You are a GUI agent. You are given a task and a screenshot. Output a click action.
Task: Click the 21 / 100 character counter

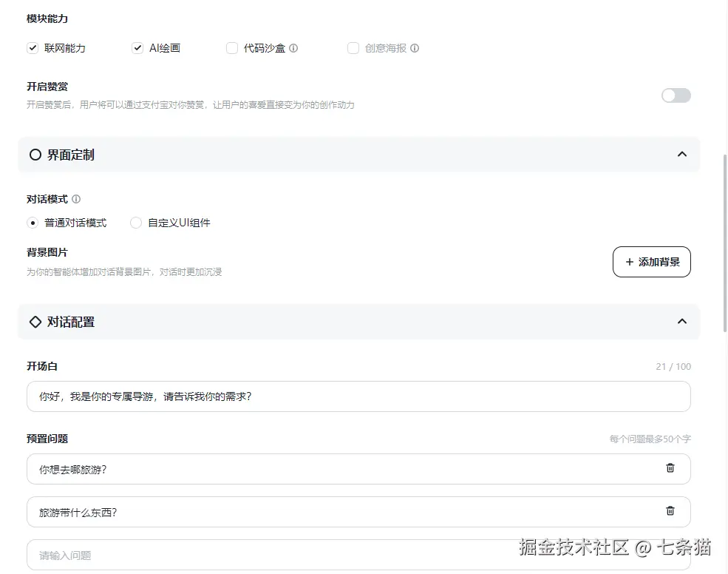pos(673,366)
